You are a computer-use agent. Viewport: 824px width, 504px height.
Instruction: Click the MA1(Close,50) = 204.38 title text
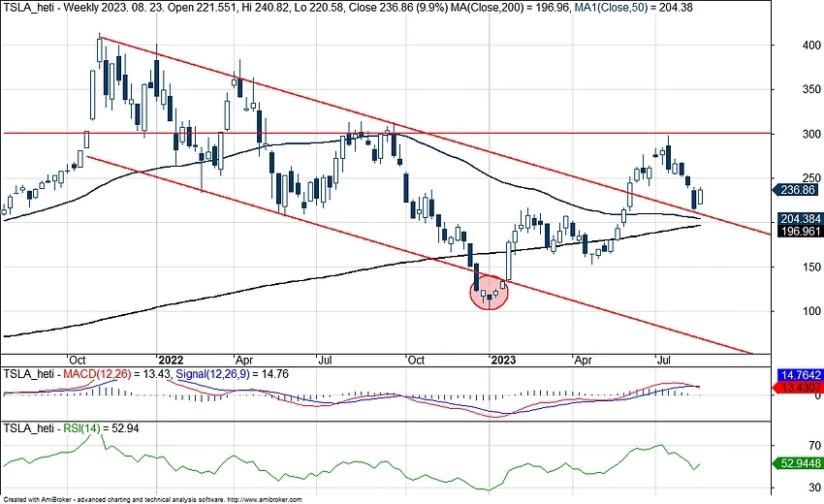click(634, 8)
